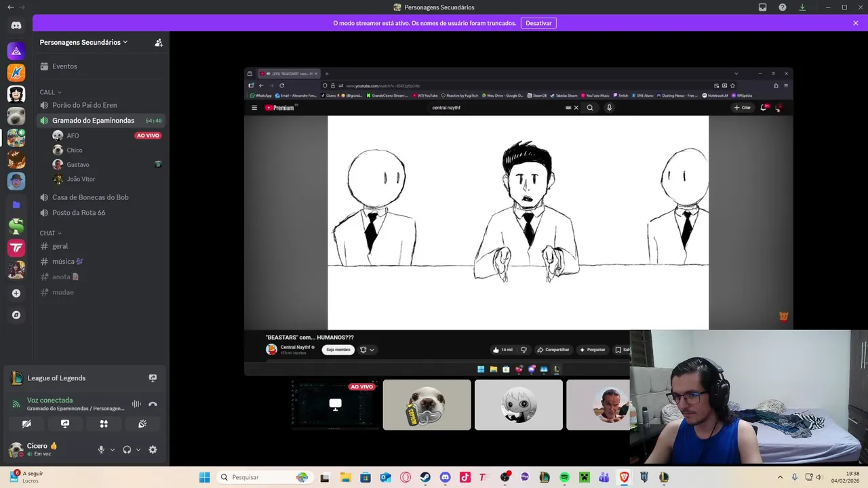Open File Explorer from the taskbar
The height and width of the screenshot is (488, 868).
[x=345, y=477]
